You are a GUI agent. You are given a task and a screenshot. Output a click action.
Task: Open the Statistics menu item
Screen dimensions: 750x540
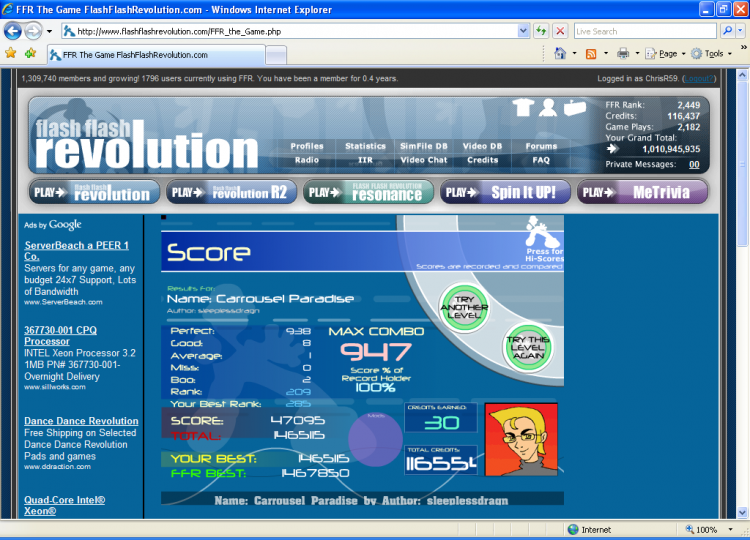(365, 146)
